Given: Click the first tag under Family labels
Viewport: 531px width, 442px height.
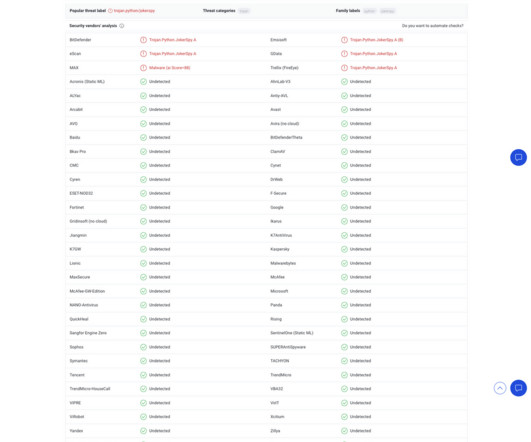Looking at the screenshot, I should 369,11.
